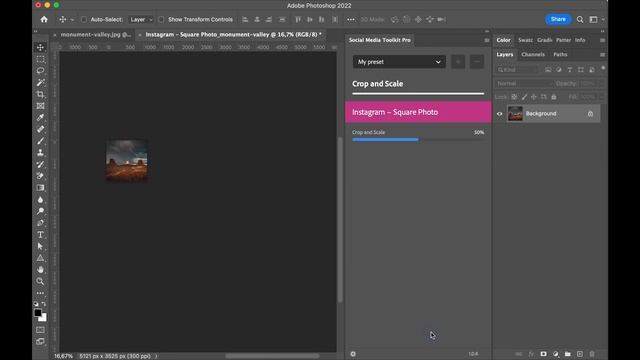Switch to the monument-valley.jpg document tab
Screen dimensions: 640x360
click(96, 35)
